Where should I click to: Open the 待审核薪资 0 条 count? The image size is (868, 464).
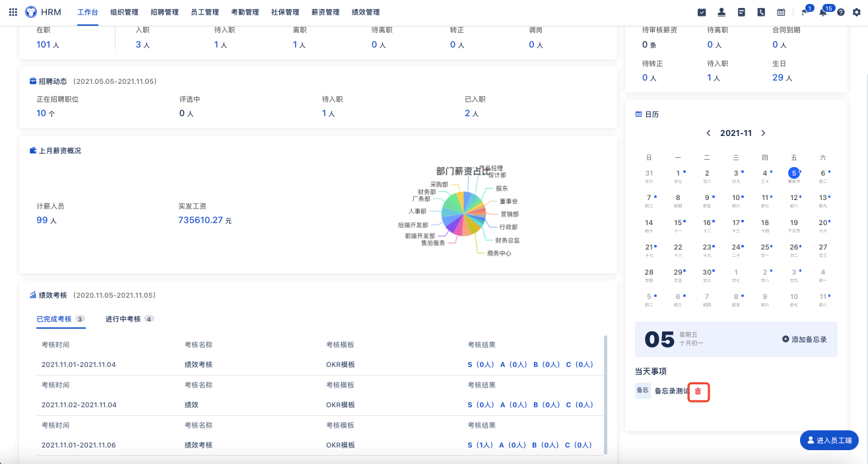649,45
